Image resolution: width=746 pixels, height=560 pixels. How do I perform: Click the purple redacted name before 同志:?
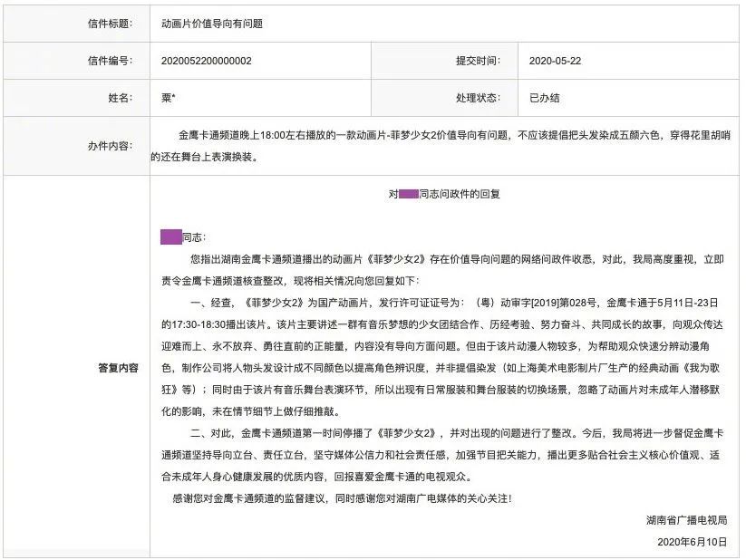coord(170,237)
